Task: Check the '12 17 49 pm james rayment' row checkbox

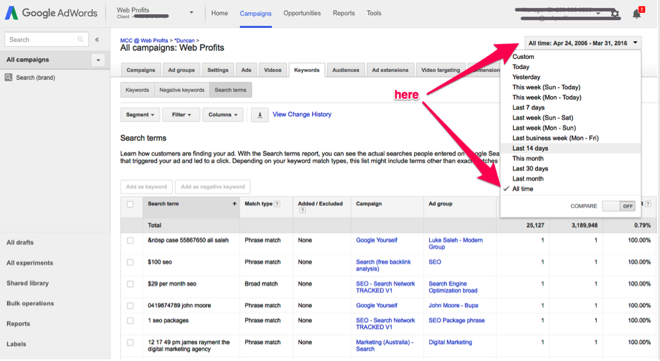Action: (x=130, y=342)
